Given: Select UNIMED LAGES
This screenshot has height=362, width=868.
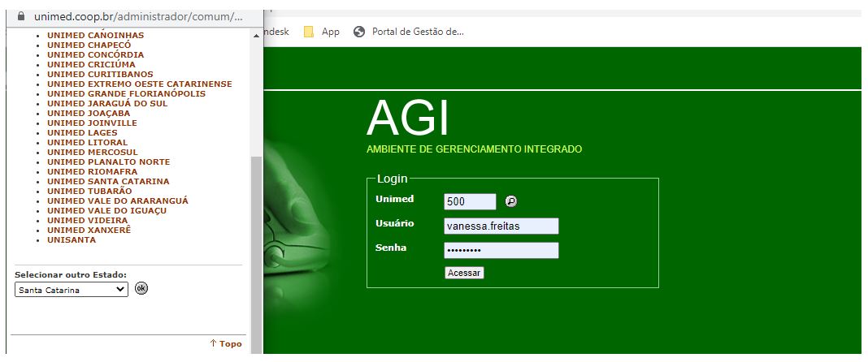Looking at the screenshot, I should (82, 132).
